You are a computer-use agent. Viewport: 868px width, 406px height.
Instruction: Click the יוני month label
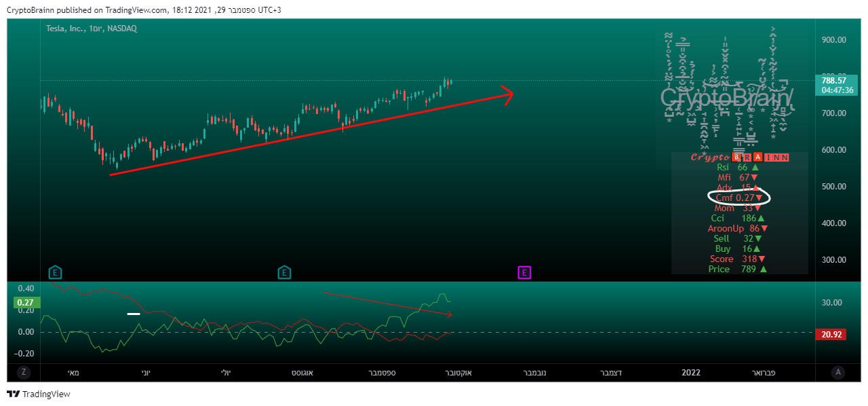click(146, 373)
